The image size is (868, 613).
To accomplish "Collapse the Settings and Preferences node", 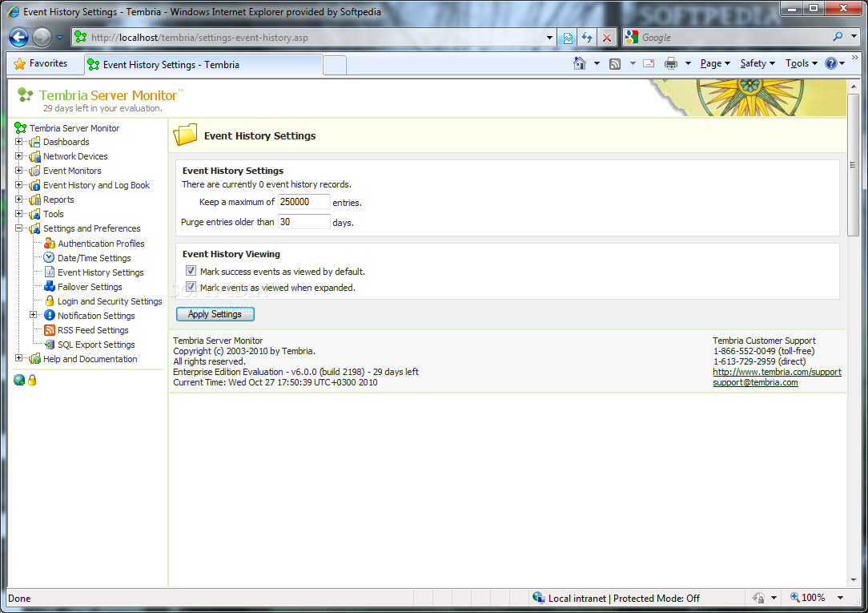I will coord(19,228).
